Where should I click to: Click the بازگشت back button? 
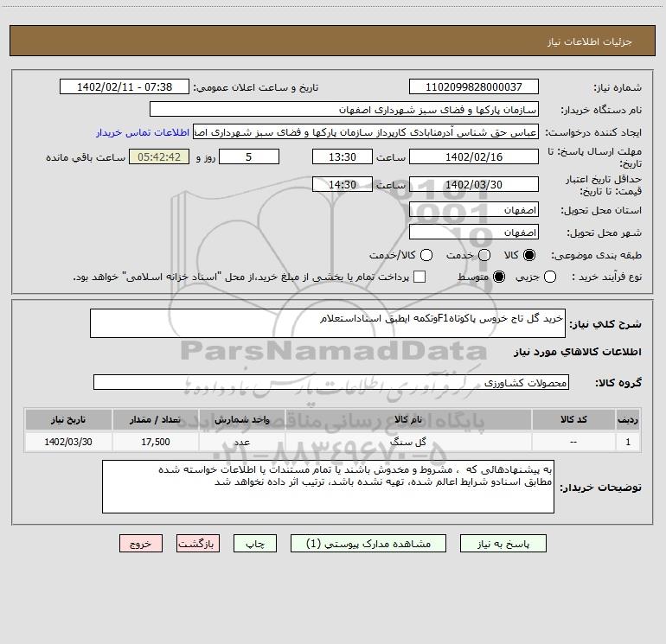coord(198,544)
